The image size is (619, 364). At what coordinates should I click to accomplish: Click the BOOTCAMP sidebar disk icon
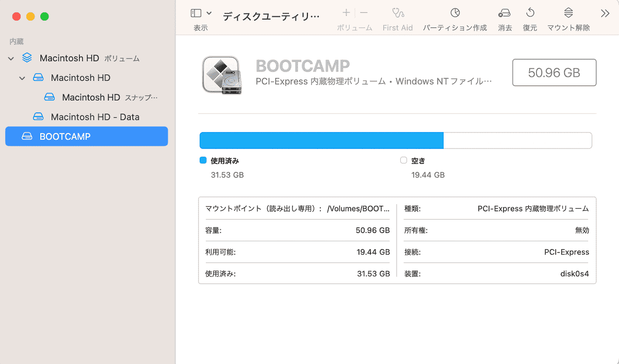[27, 137]
